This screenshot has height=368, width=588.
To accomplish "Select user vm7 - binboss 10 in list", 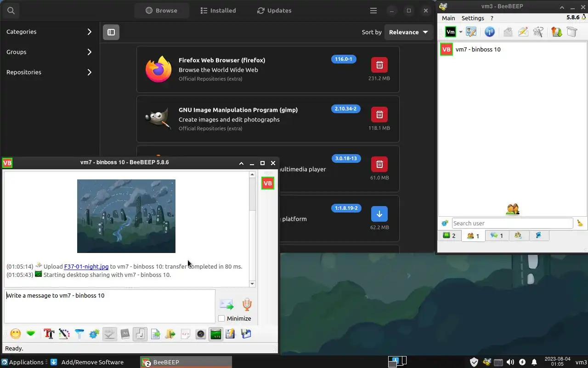I will tap(513, 49).
